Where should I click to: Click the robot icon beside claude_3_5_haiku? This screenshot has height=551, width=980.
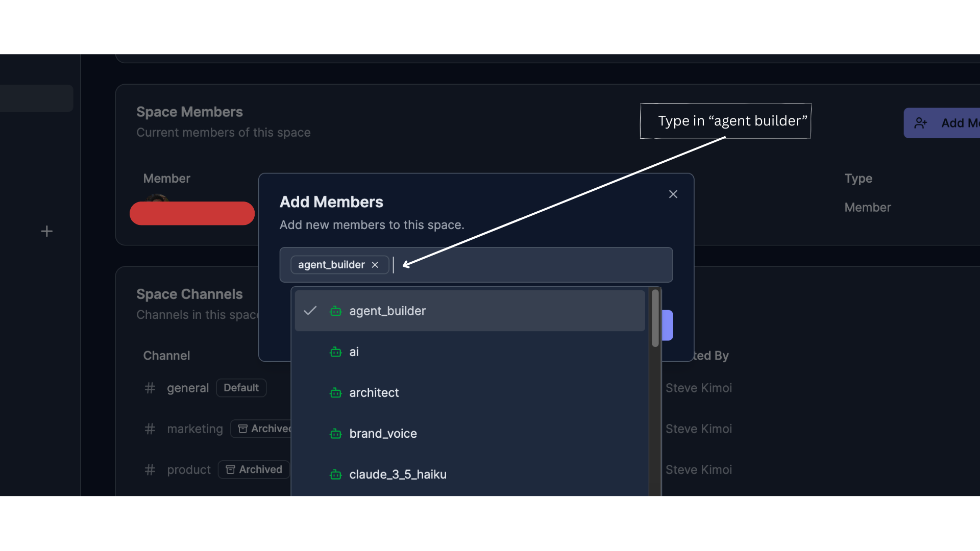(x=335, y=474)
